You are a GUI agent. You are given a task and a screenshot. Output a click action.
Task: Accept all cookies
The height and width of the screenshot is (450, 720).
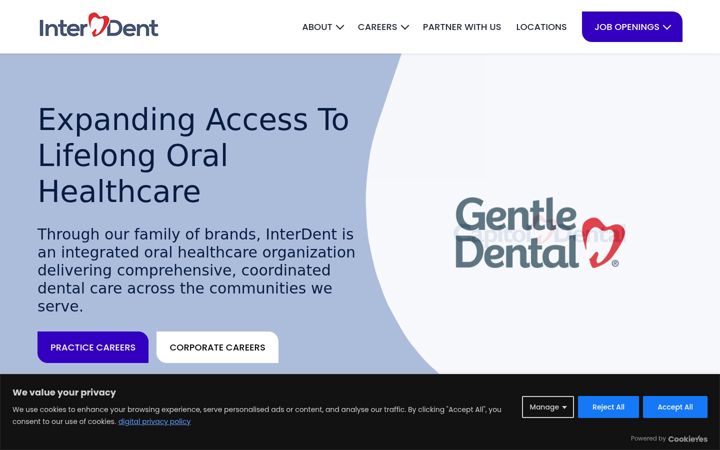675,407
